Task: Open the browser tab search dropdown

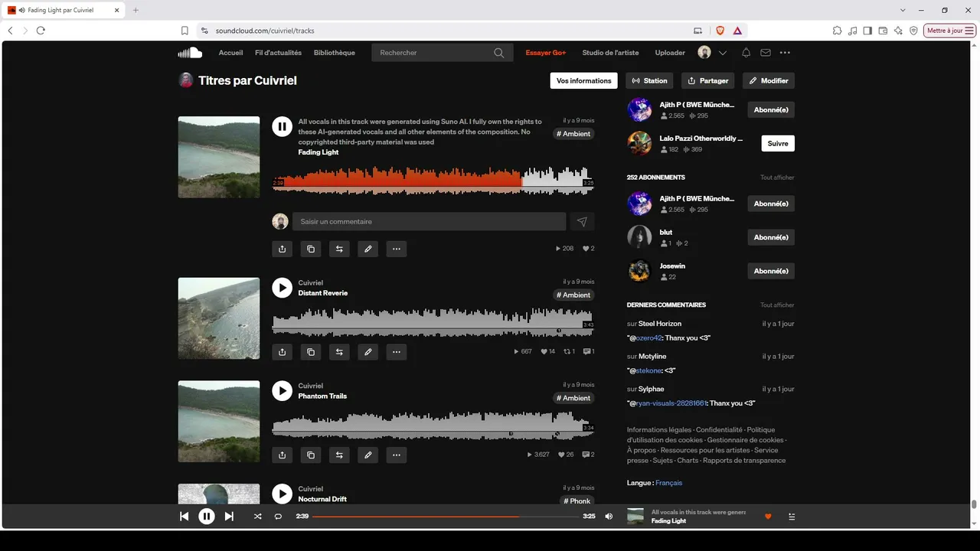Action: 903,10
